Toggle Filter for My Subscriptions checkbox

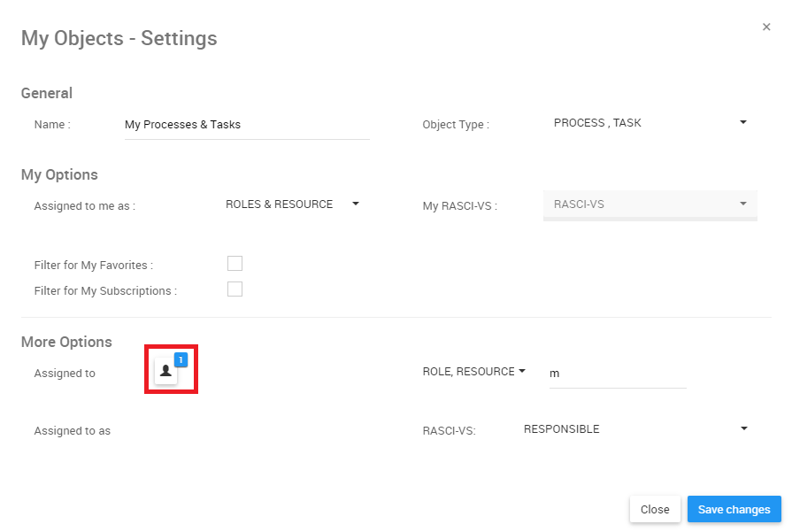click(x=235, y=289)
